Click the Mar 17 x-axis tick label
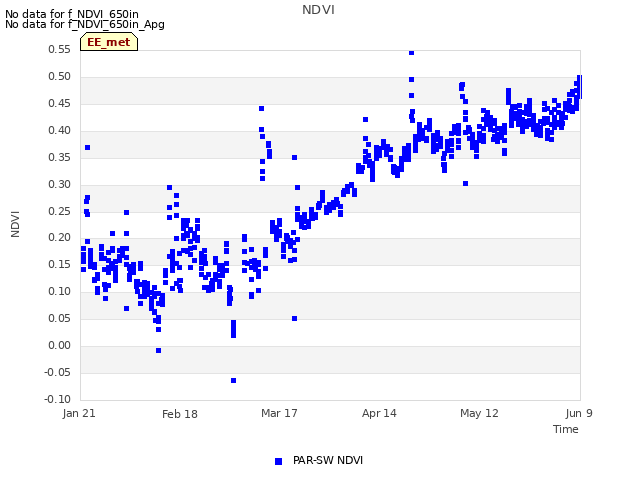Screen dimensions: 640x480 coord(279,413)
